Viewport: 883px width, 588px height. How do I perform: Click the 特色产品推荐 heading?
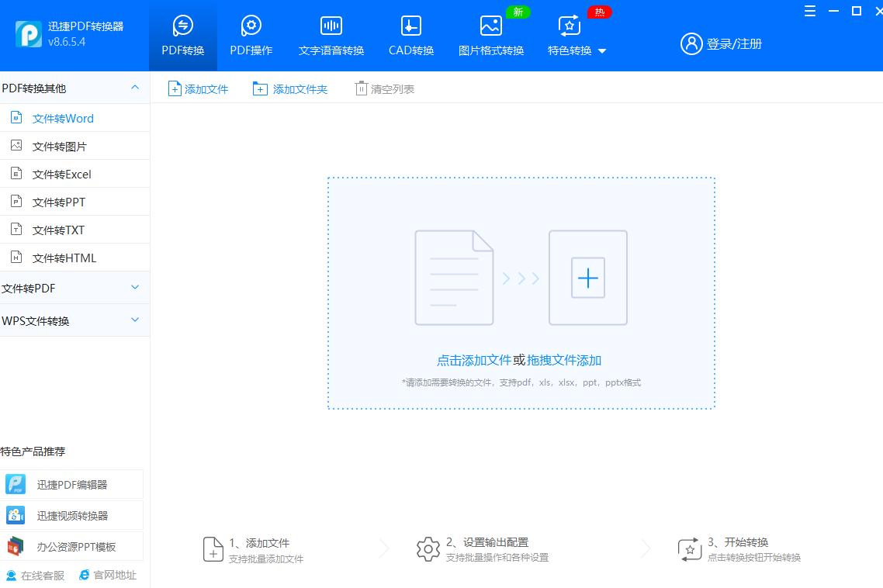point(33,451)
